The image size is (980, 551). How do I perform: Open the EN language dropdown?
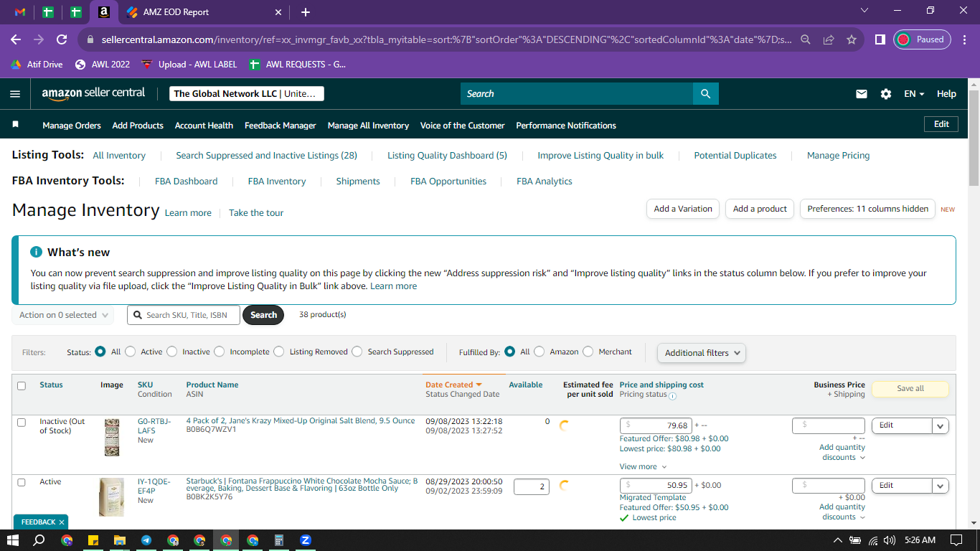pyautogui.click(x=914, y=94)
